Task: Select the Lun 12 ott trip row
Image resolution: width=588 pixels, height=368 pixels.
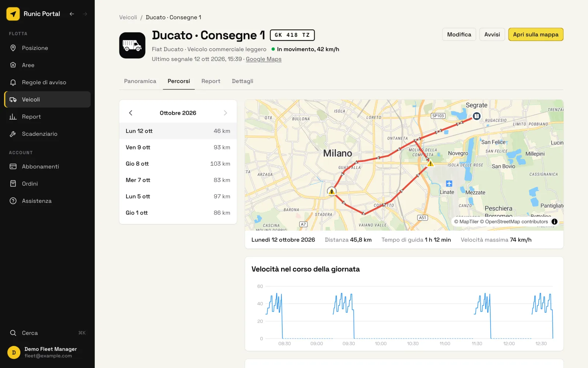Action: point(178,131)
